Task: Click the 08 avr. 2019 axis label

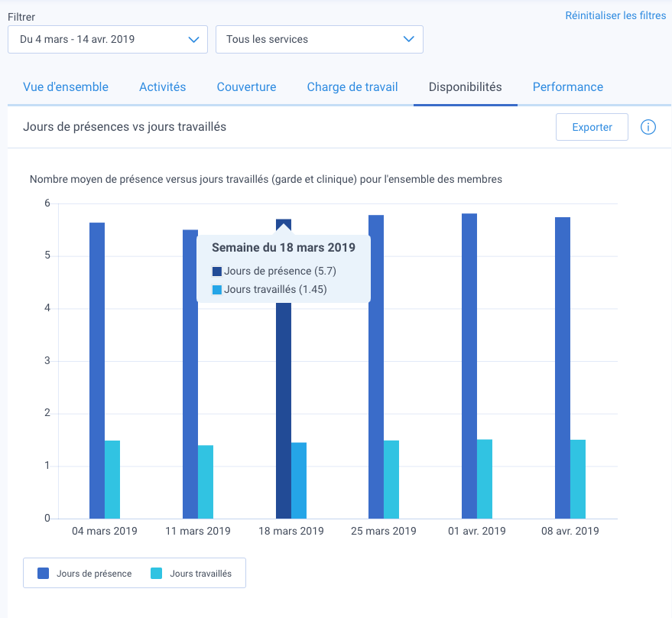Action: 570,531
